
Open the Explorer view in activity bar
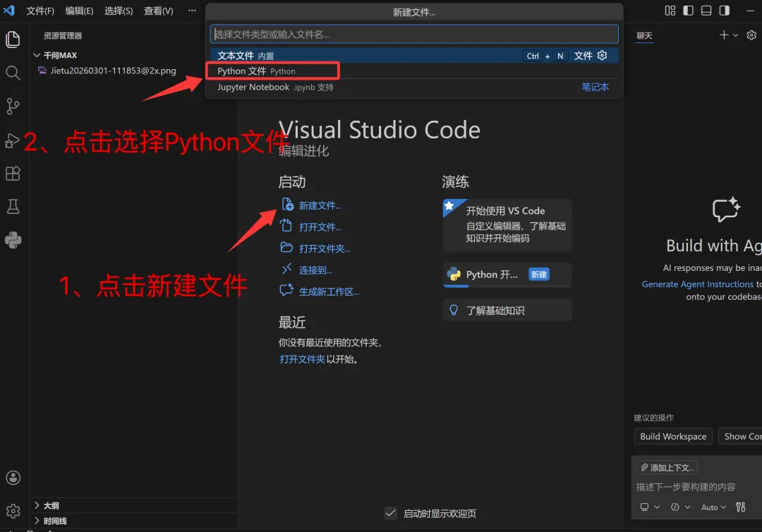point(13,40)
